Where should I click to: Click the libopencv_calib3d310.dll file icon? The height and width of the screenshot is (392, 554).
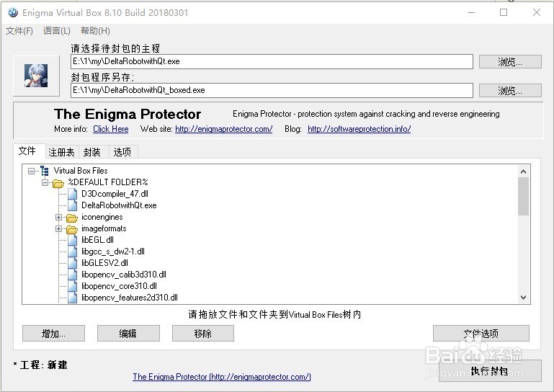click(x=73, y=275)
